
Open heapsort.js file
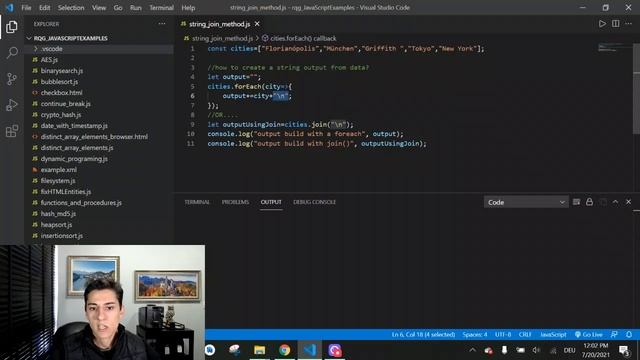coord(56,225)
